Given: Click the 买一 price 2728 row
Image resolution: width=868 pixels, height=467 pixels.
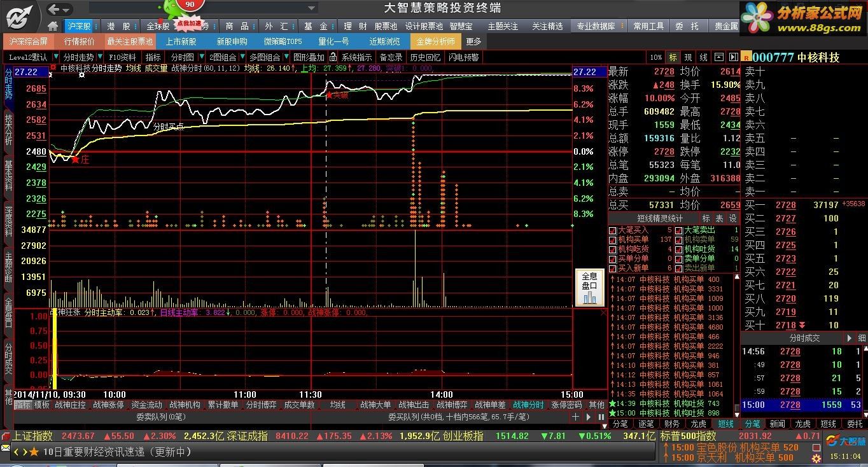Looking at the screenshot, I should [x=804, y=205].
